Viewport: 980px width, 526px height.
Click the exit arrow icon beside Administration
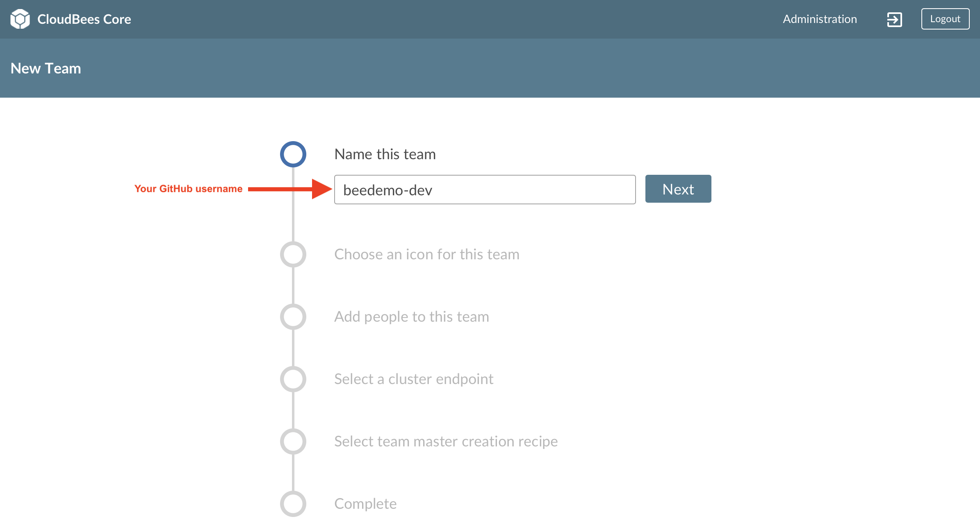pyautogui.click(x=894, y=19)
